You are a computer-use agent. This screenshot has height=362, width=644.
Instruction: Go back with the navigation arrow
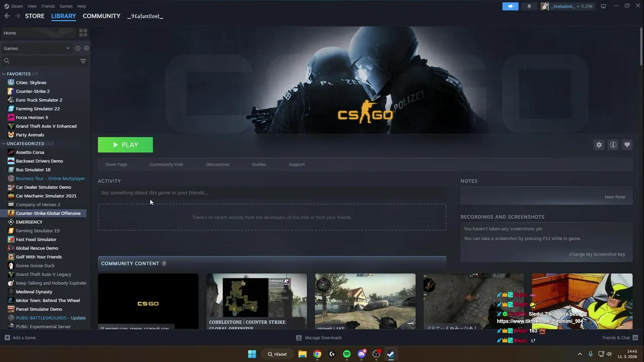7,16
